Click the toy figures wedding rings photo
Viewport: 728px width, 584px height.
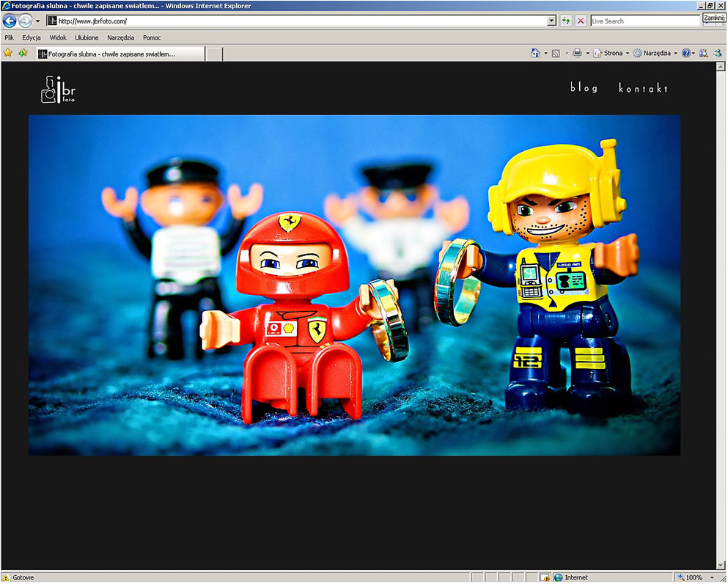point(354,285)
